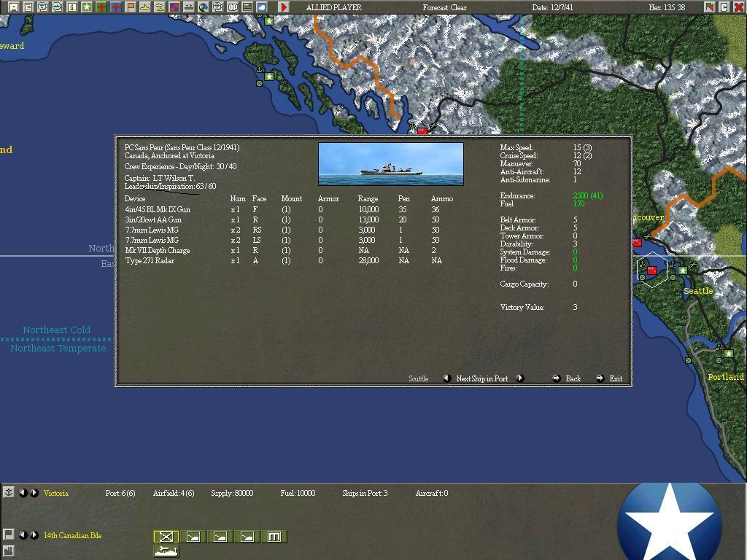The height and width of the screenshot is (560, 747).
Task: Click the right arrow beside 14th Canadian Bde
Action: [34, 534]
